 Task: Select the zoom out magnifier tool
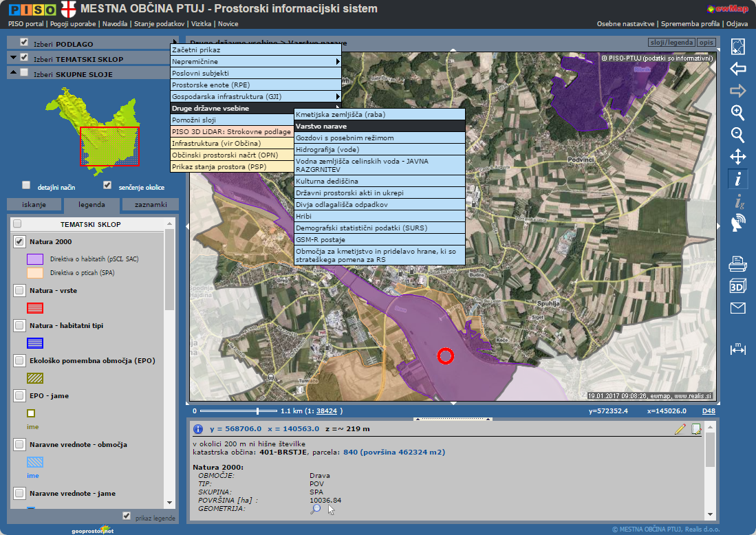click(737, 135)
